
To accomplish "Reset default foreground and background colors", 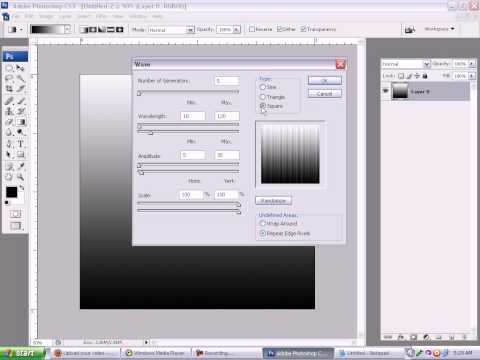I will pyautogui.click(x=7, y=203).
